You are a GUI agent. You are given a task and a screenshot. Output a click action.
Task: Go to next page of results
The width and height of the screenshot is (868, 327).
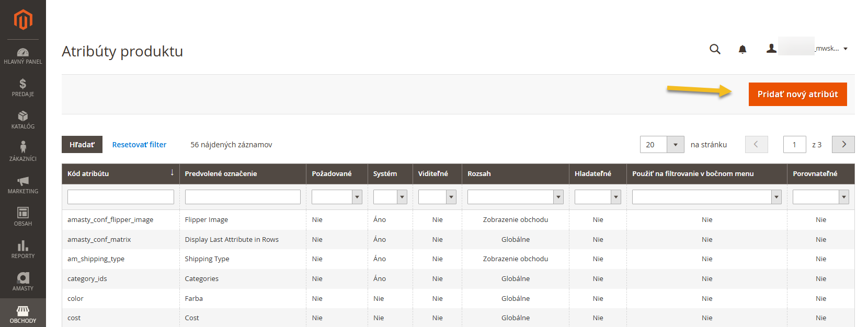pos(843,145)
